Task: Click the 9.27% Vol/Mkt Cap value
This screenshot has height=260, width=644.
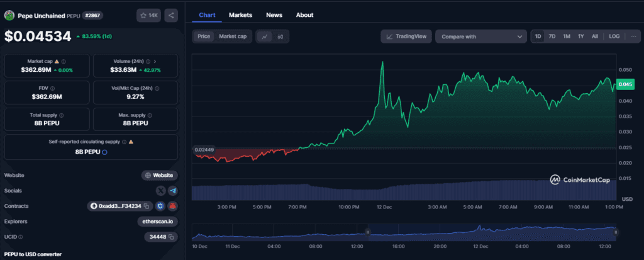Action: coord(136,97)
